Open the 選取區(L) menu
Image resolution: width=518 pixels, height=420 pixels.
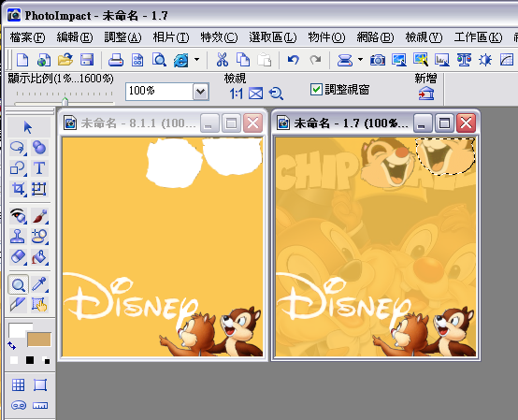coord(273,37)
